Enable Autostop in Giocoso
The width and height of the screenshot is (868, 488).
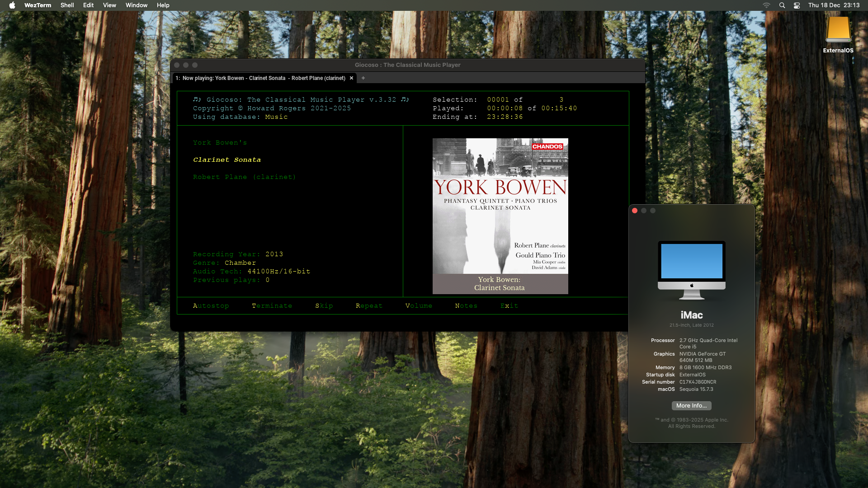(x=211, y=305)
